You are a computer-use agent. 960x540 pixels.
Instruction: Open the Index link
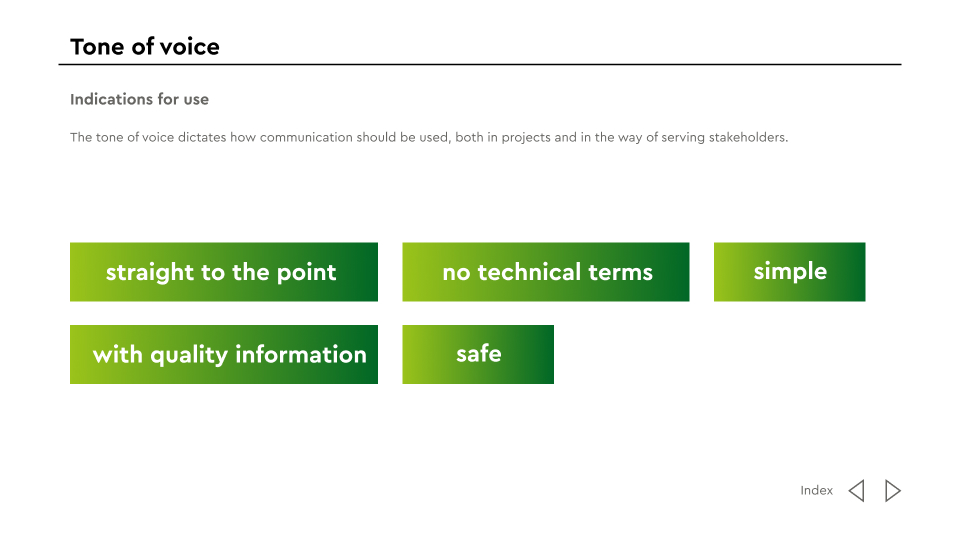click(816, 491)
